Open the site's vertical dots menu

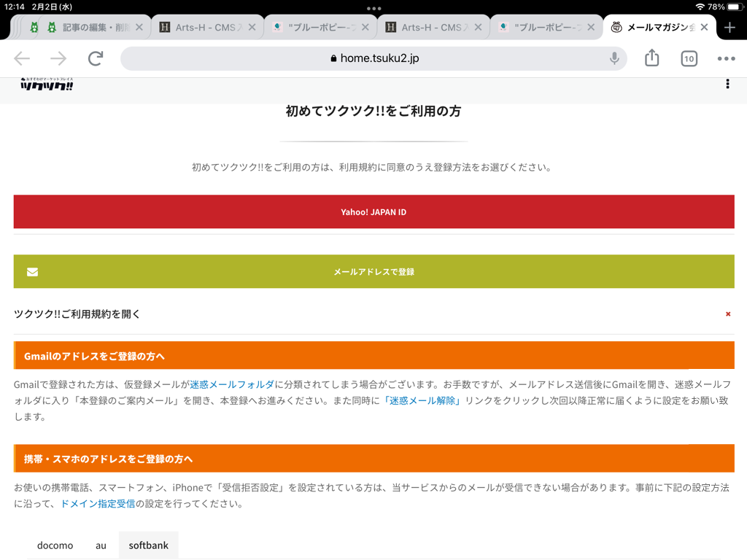727,85
